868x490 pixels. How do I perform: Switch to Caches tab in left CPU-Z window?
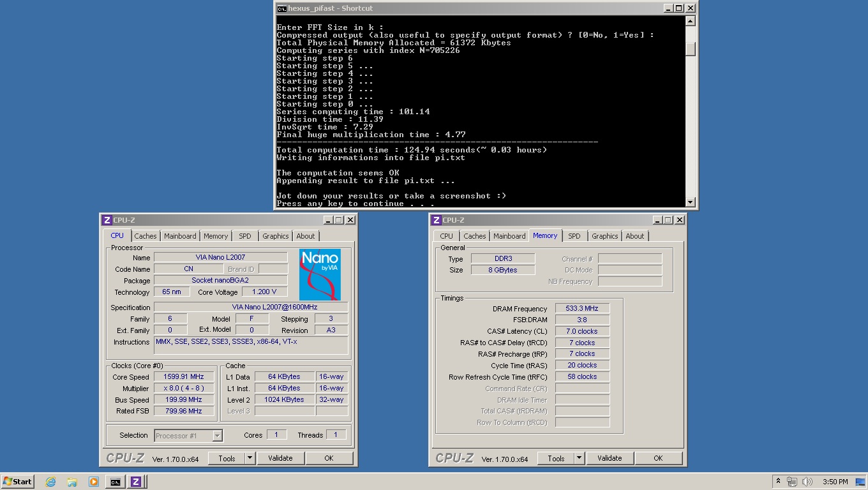146,236
